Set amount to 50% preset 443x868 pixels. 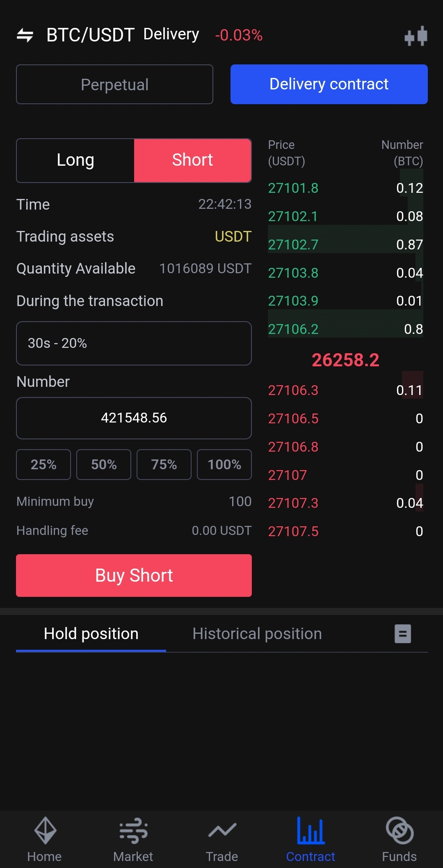pyautogui.click(x=104, y=464)
